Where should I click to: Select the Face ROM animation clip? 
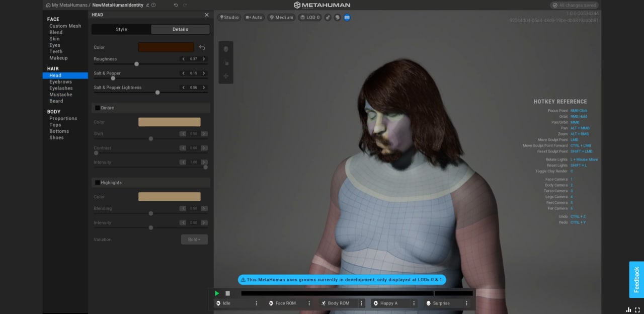click(x=285, y=303)
